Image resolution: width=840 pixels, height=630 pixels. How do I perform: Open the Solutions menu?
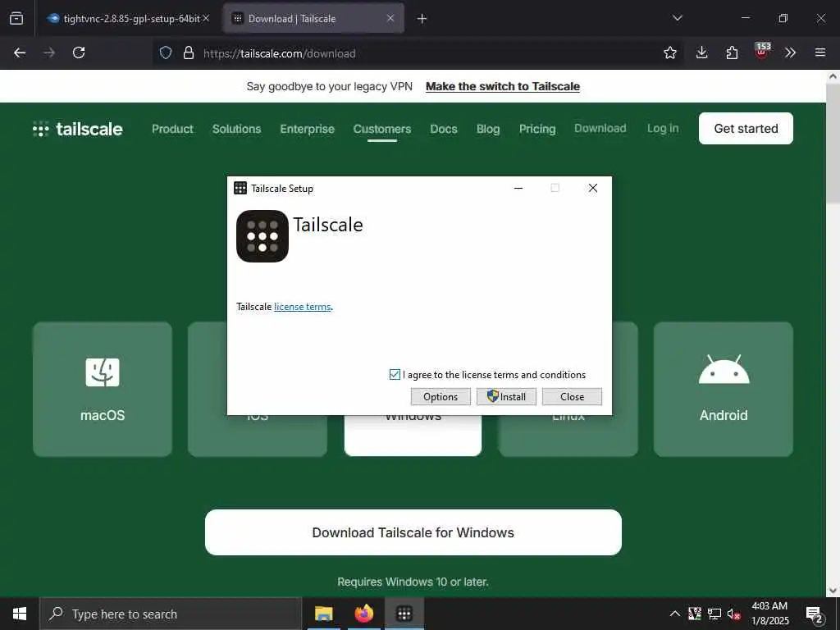(x=236, y=129)
